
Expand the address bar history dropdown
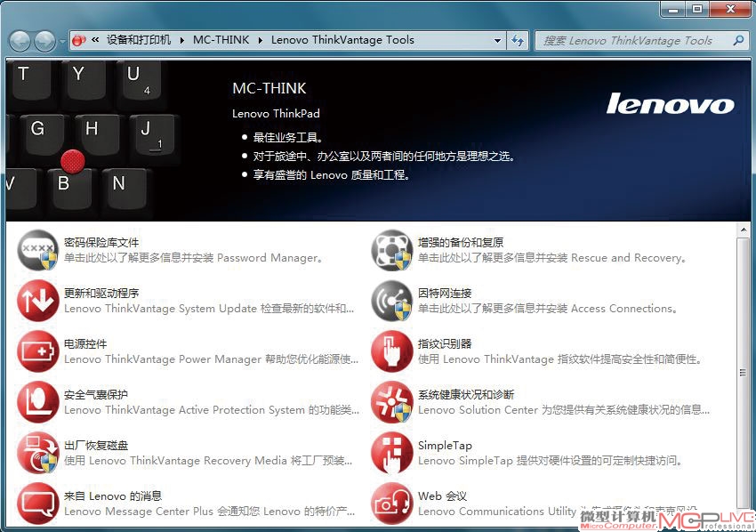497,41
